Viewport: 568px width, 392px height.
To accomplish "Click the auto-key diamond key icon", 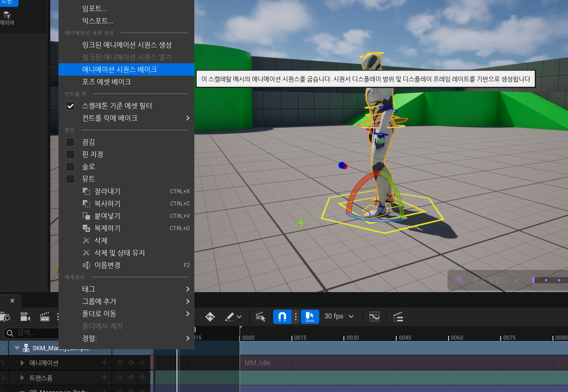I will click(210, 317).
